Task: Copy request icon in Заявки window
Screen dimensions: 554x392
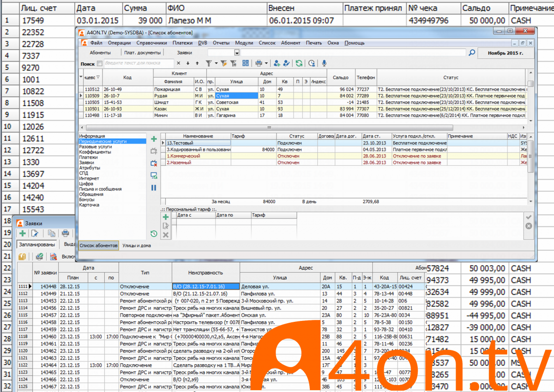Action: tap(52, 233)
